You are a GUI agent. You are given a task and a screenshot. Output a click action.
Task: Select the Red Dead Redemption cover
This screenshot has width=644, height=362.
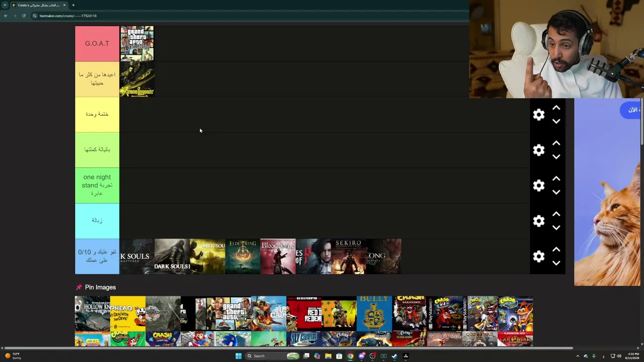pyautogui.click(x=304, y=314)
